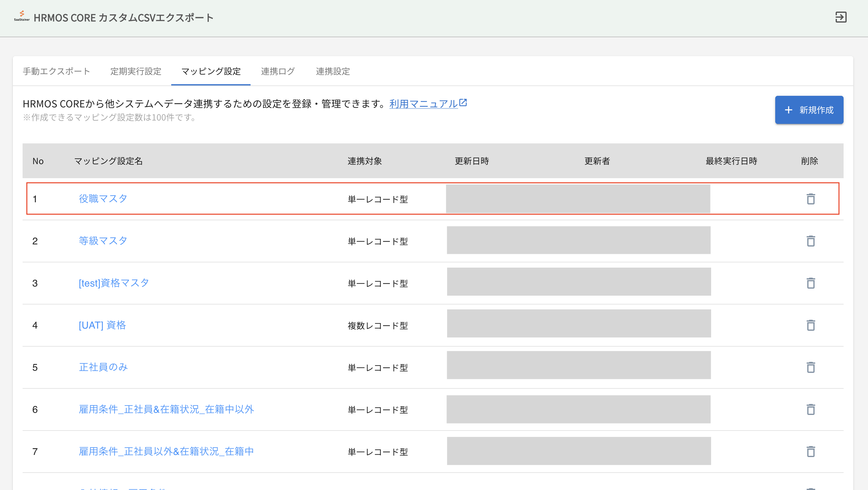Click the logout icon in header
The height and width of the screenshot is (490, 868).
tap(841, 17)
